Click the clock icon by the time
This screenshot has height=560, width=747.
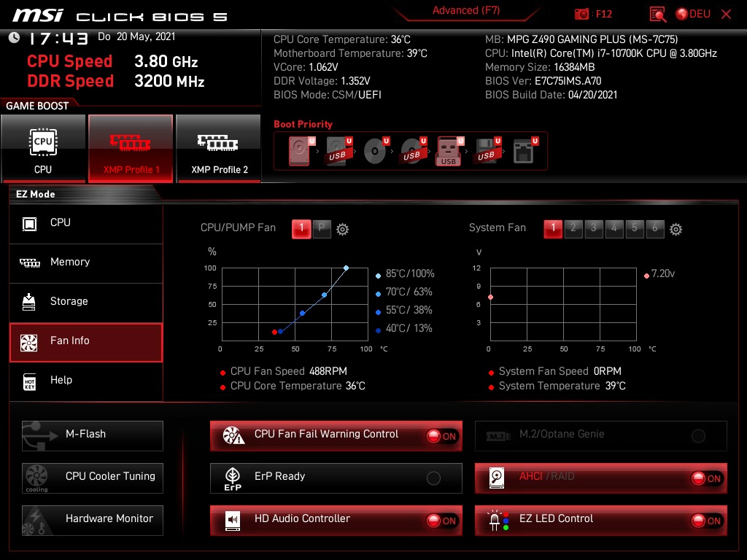(x=15, y=38)
